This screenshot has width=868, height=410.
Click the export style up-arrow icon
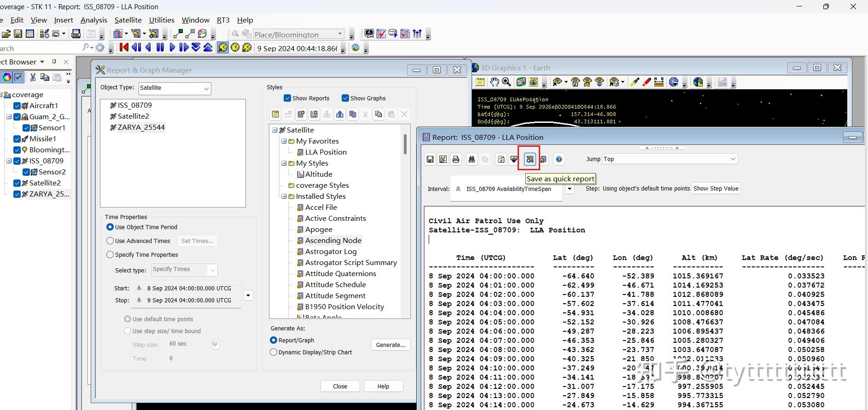coord(340,114)
